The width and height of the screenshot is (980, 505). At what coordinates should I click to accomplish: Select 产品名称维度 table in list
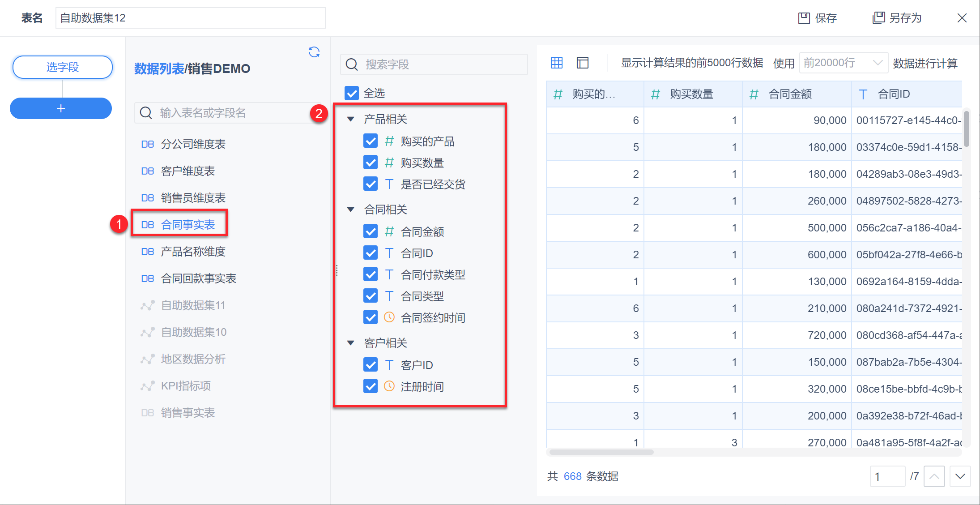(193, 252)
